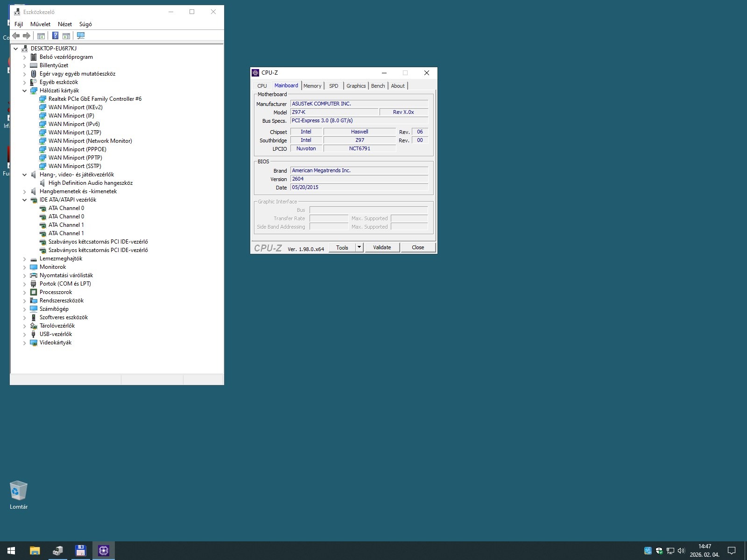Click the floppy disk taskbar icon

[81, 551]
